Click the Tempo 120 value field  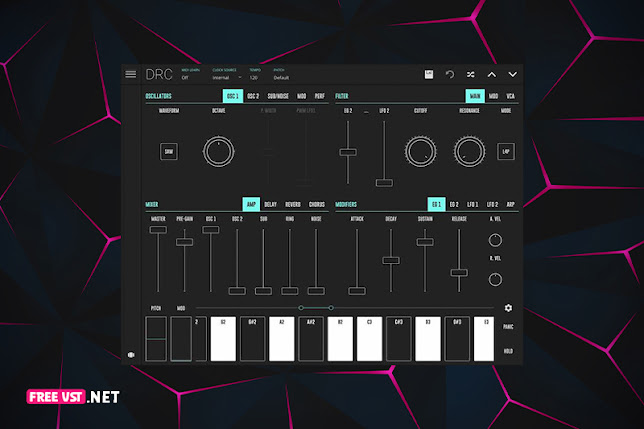coord(254,78)
